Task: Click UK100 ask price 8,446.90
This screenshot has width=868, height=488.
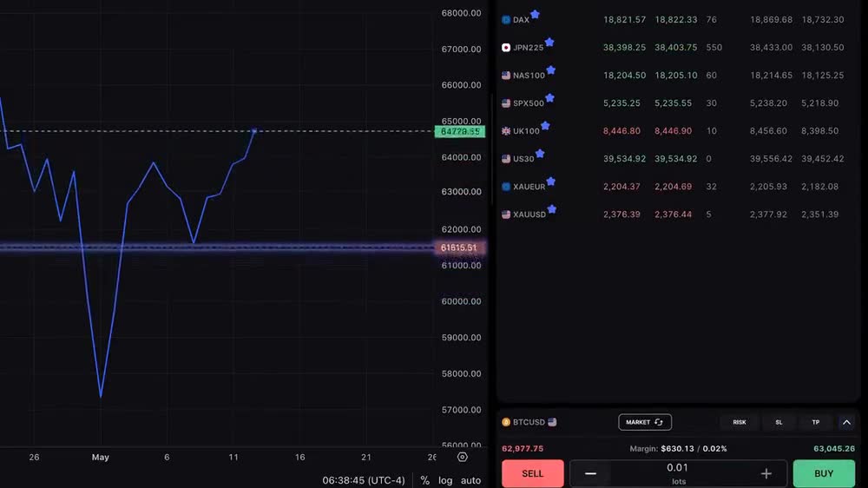Action: pyautogui.click(x=674, y=131)
